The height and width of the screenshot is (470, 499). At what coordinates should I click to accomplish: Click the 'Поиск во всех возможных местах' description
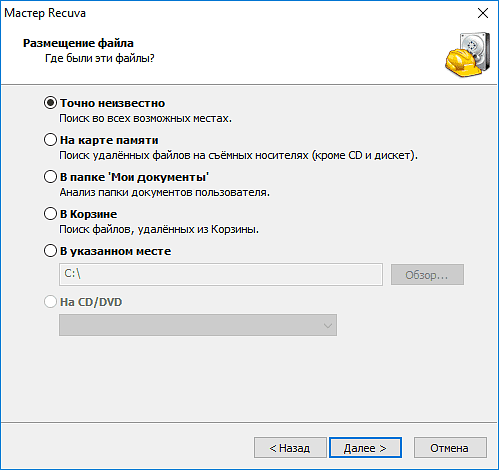(145, 119)
